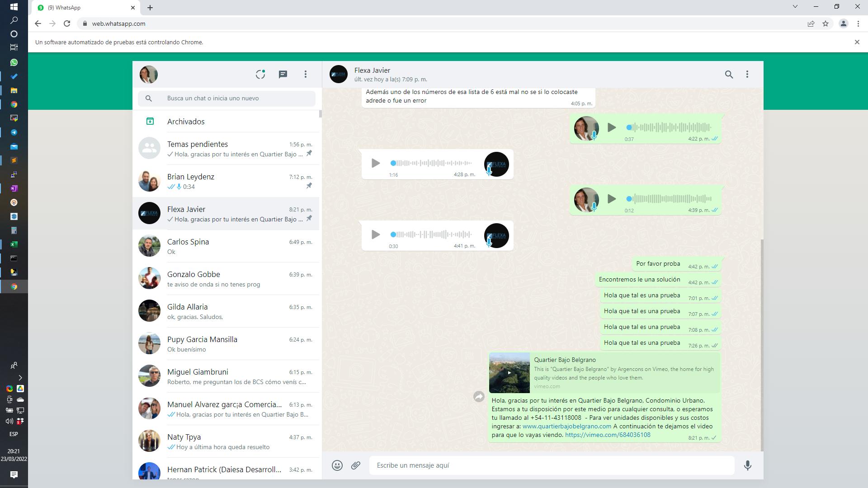Reload the page in Chrome

click(67, 23)
